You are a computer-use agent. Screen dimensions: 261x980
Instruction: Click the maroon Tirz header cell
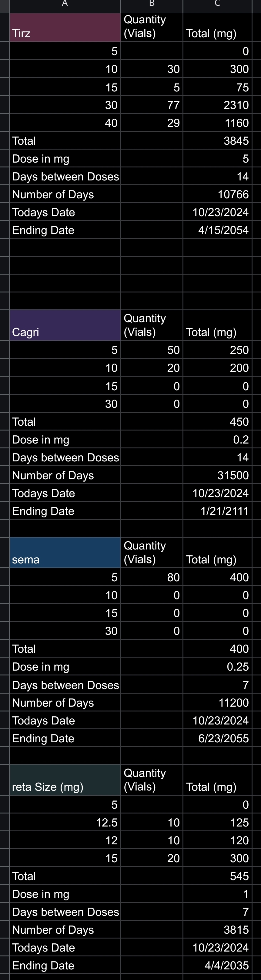65,27
